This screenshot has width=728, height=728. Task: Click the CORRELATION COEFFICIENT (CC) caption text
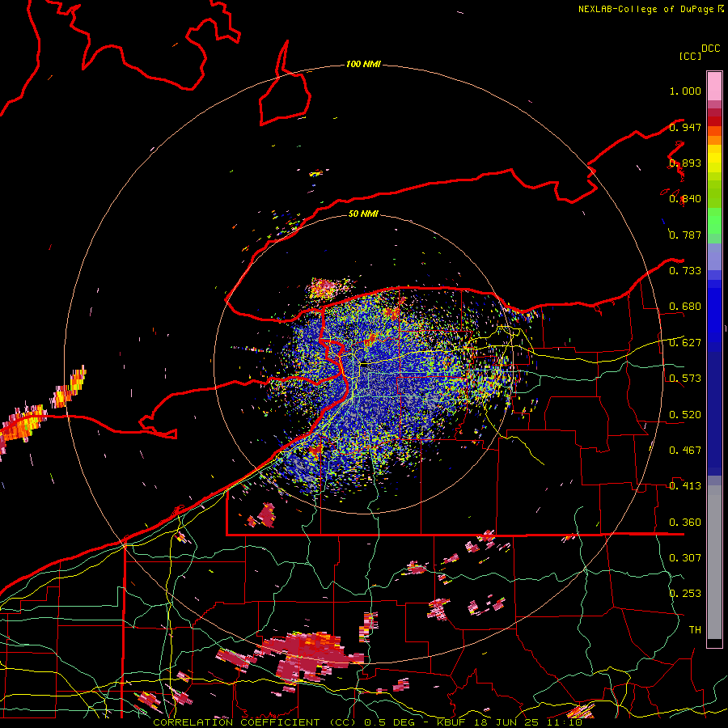point(256,722)
